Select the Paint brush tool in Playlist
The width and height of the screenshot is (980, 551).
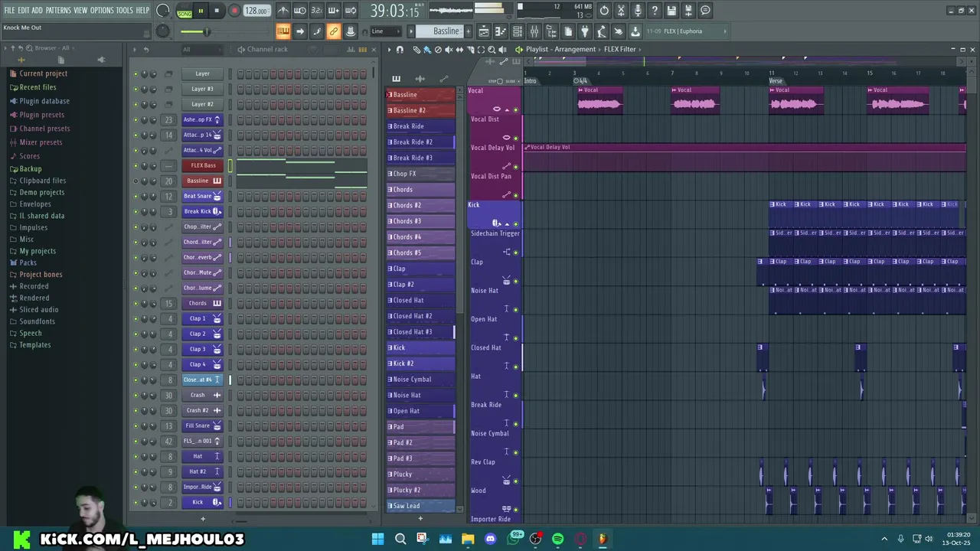coord(427,50)
